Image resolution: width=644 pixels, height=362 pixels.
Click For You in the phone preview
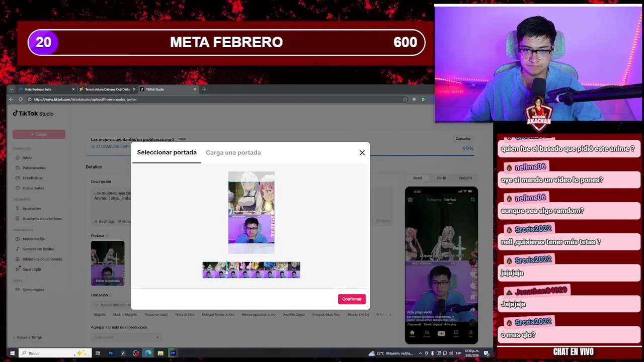click(449, 200)
